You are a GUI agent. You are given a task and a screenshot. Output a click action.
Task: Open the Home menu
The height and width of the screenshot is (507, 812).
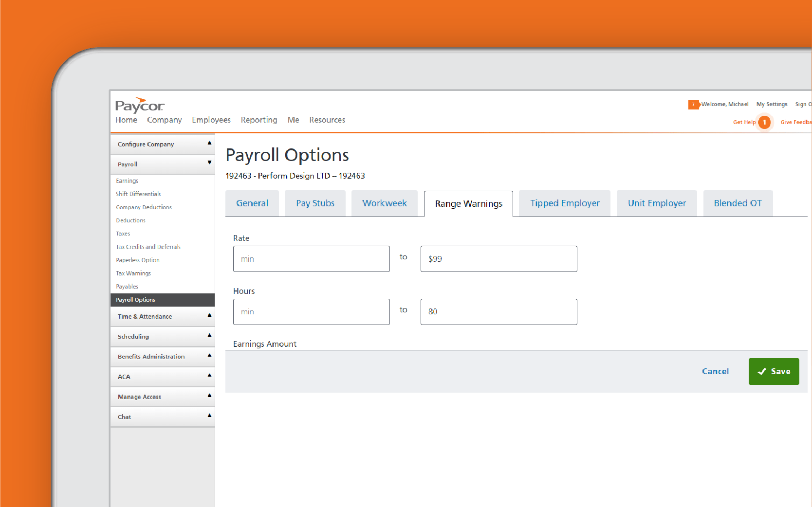[x=126, y=120]
